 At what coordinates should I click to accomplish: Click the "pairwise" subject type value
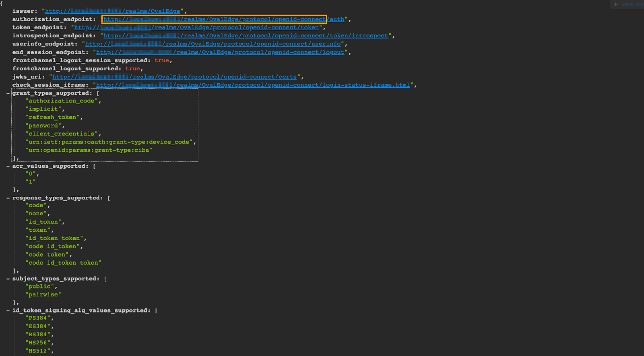pyautogui.click(x=43, y=295)
